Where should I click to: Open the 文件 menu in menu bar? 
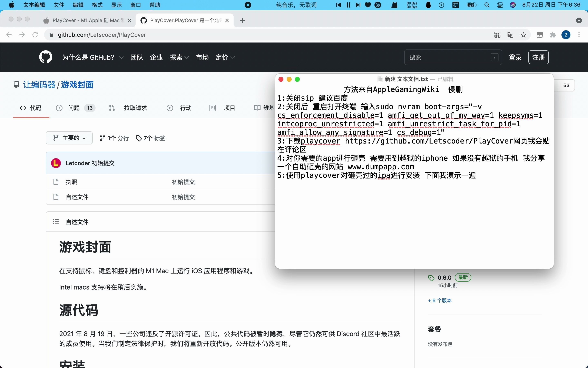point(59,5)
